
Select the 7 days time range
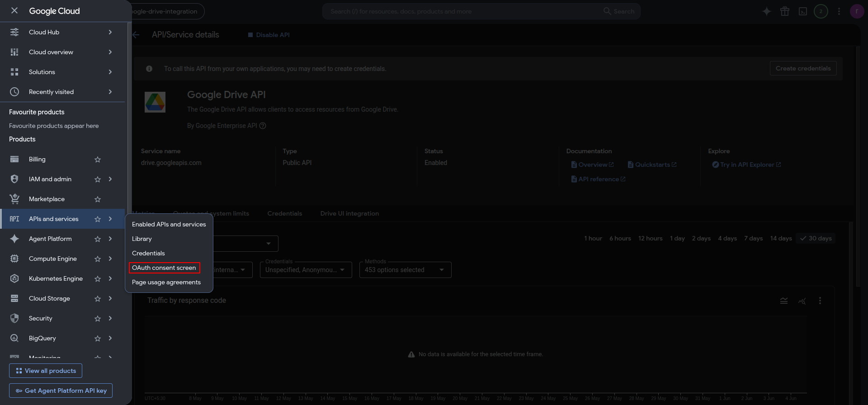point(754,238)
